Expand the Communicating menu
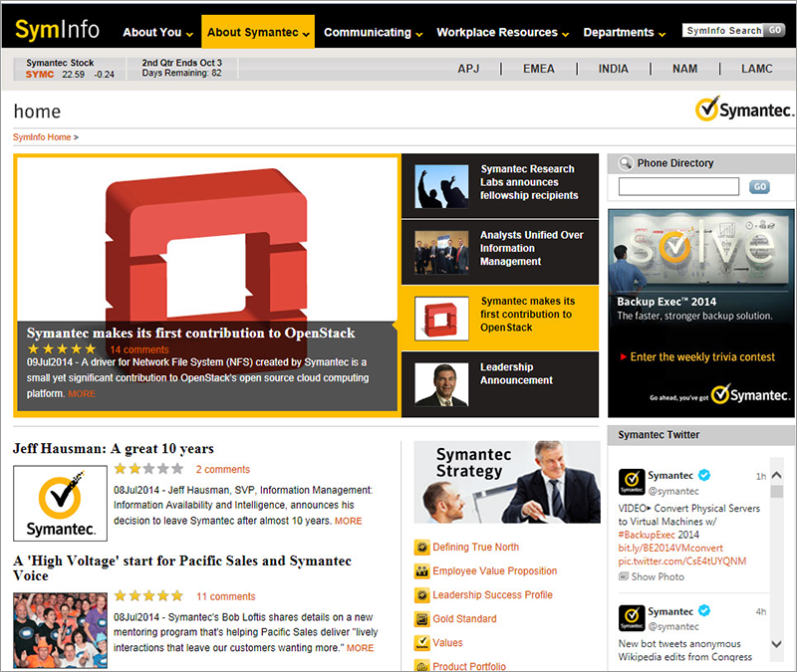797x672 pixels. [x=373, y=33]
